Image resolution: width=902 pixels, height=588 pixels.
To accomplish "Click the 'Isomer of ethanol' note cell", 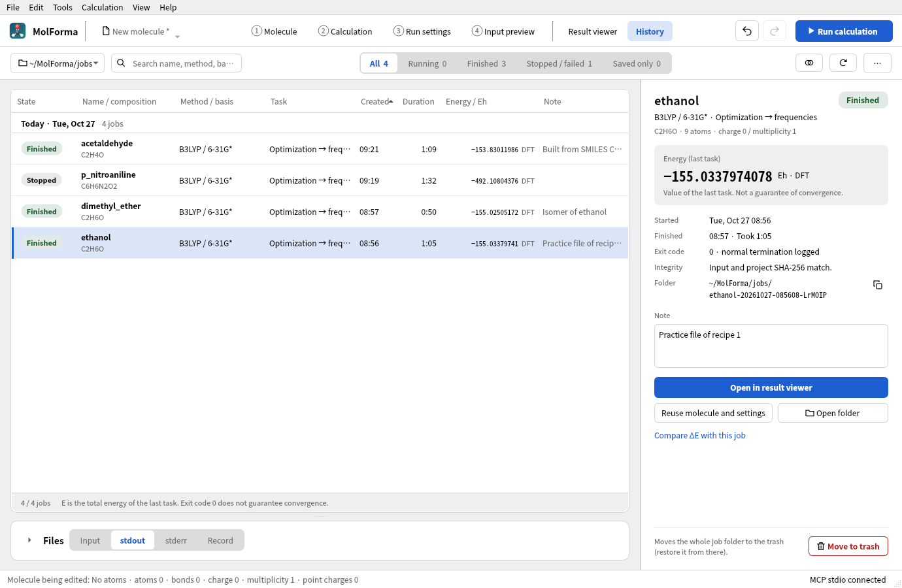I will click(x=575, y=212).
